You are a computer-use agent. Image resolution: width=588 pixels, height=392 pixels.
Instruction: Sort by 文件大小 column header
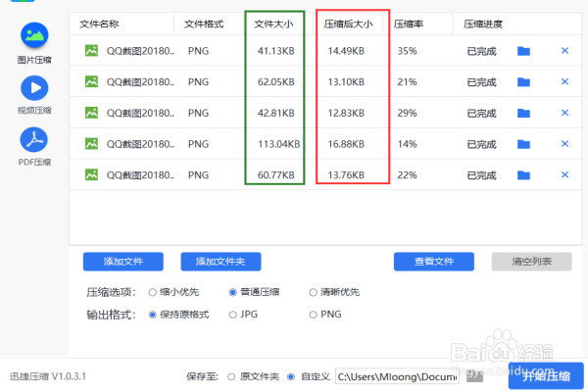click(x=273, y=24)
